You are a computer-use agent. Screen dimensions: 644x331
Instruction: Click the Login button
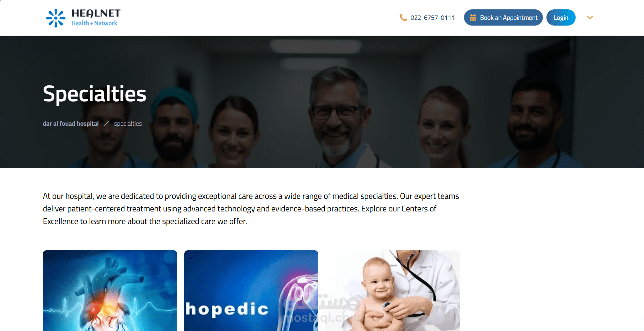561,18
